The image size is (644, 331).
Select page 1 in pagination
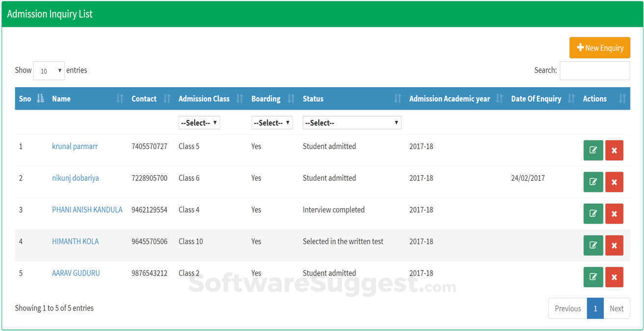(x=595, y=308)
